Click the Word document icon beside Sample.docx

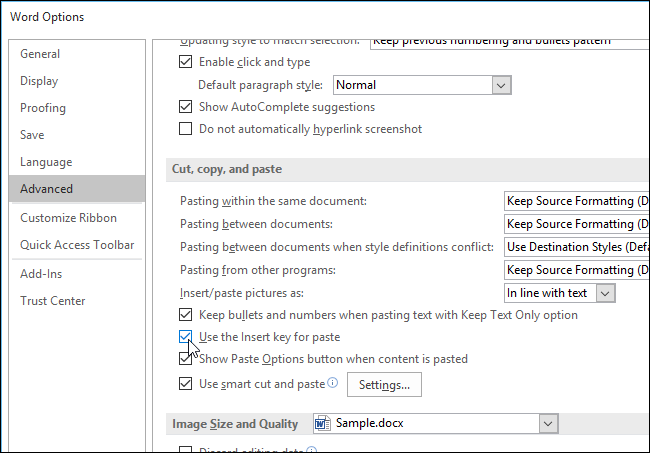[x=323, y=424]
